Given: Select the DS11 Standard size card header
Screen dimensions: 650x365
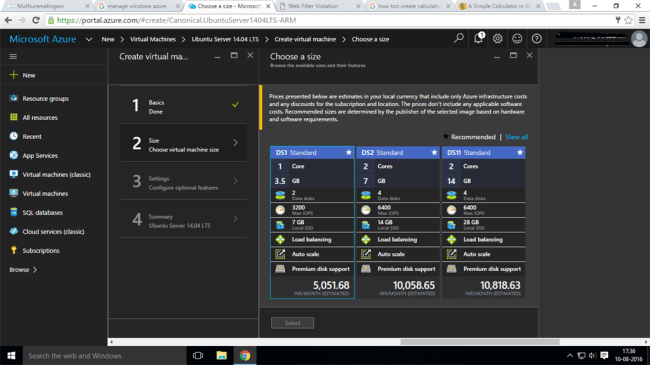Looking at the screenshot, I should [x=483, y=153].
